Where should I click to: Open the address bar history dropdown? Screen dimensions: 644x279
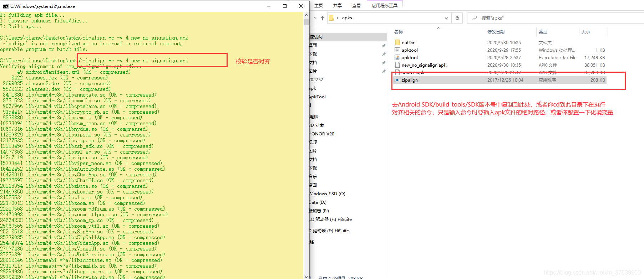(x=446, y=18)
